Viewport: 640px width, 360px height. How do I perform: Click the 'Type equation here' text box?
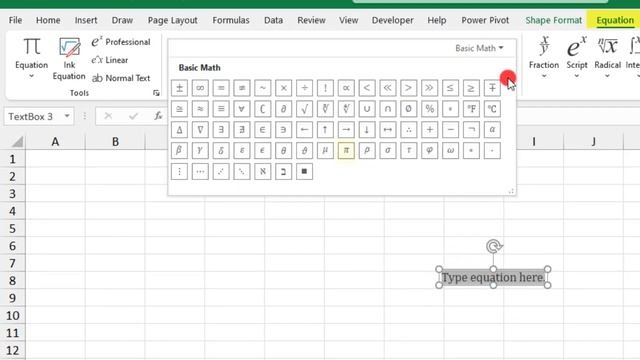pos(493,278)
